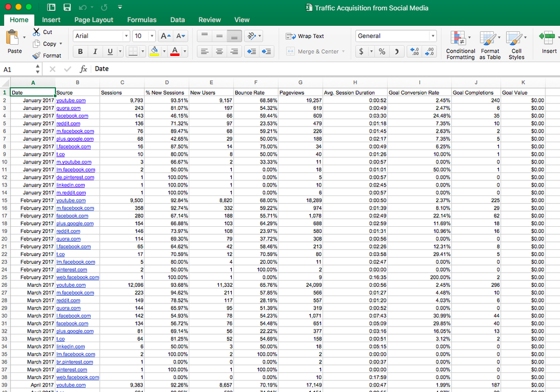Click the Select All corner triangle
This screenshot has height=392, width=560.
pos(5,83)
